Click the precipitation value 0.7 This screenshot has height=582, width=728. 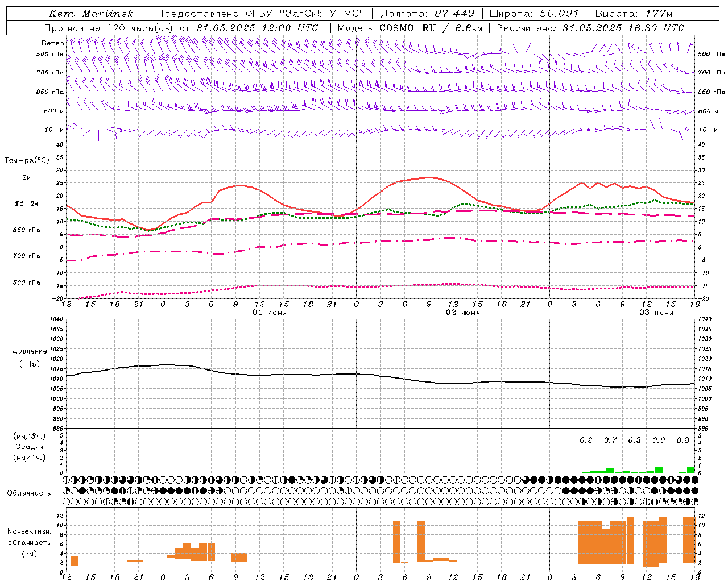pyautogui.click(x=610, y=440)
